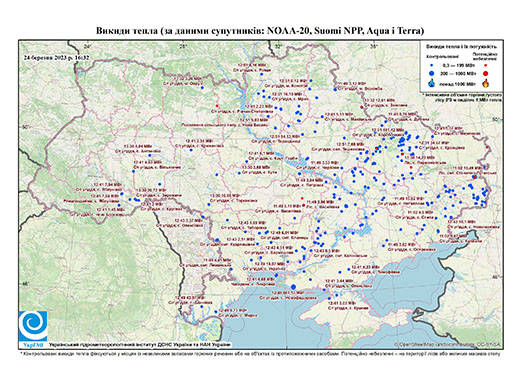The width and height of the screenshot is (520, 368).
Task: Click the large blue circle in legend
Action: tap(432, 73)
